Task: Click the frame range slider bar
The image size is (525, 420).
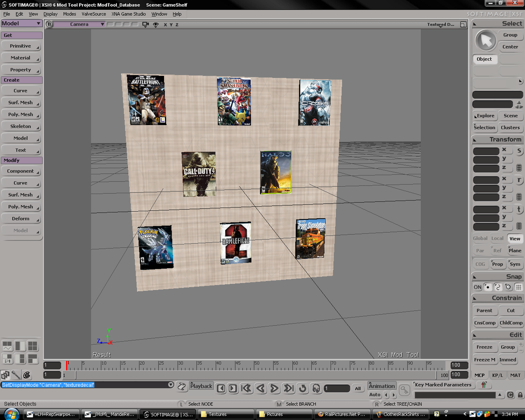Action: (x=256, y=375)
